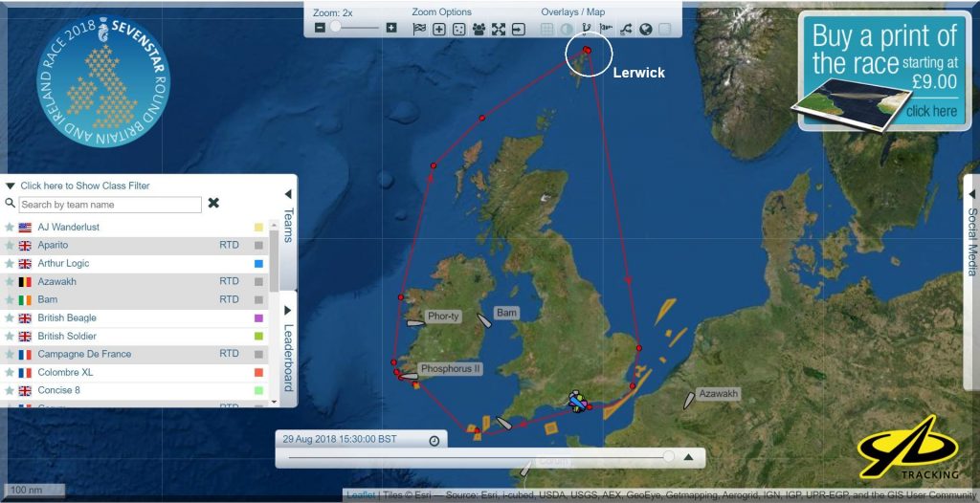Image resolution: width=980 pixels, height=503 pixels.
Task: Click the globe map type icon
Action: 646,29
